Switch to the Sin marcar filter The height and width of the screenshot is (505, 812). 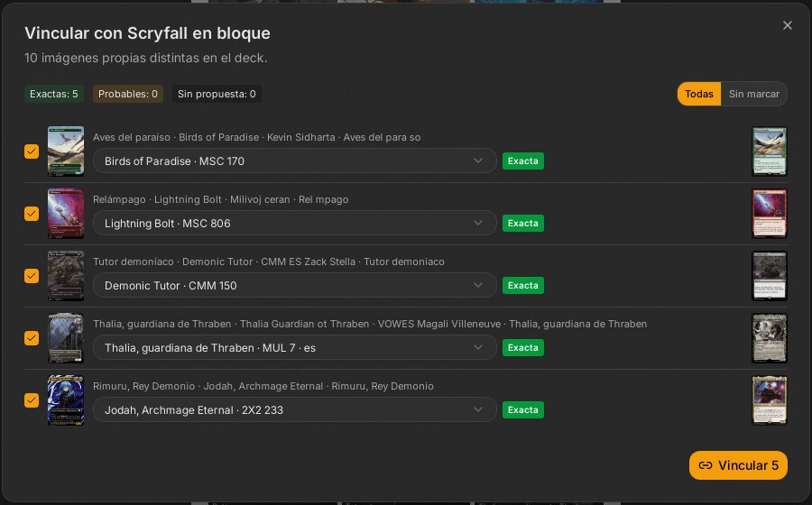click(754, 94)
